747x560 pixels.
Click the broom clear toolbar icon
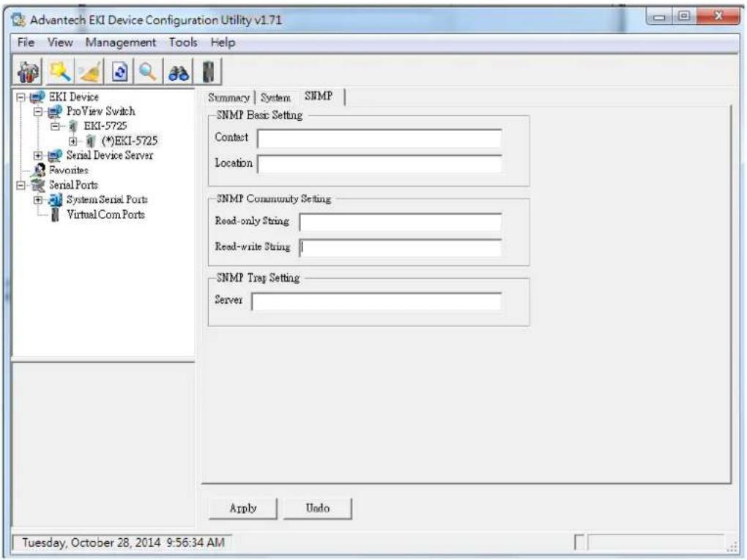[x=89, y=72]
